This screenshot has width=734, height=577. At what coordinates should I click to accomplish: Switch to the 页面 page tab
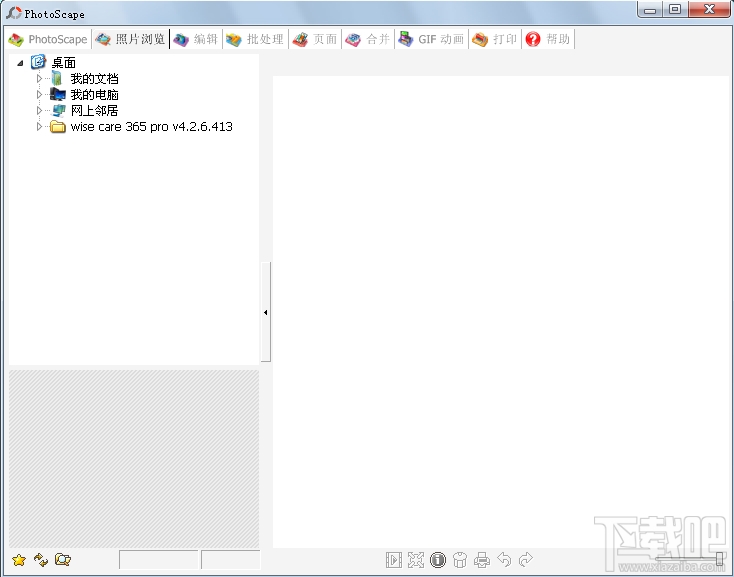(x=315, y=39)
